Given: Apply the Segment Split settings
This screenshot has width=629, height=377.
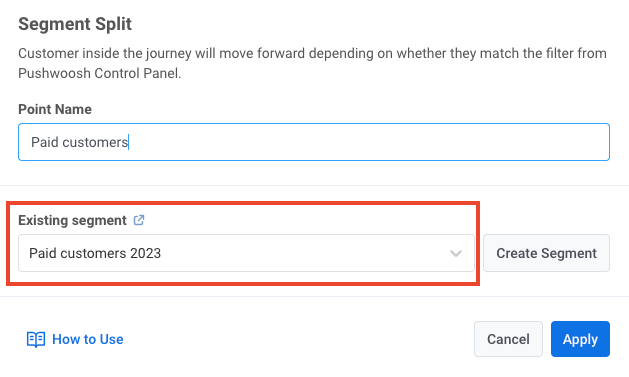Looking at the screenshot, I should [580, 339].
